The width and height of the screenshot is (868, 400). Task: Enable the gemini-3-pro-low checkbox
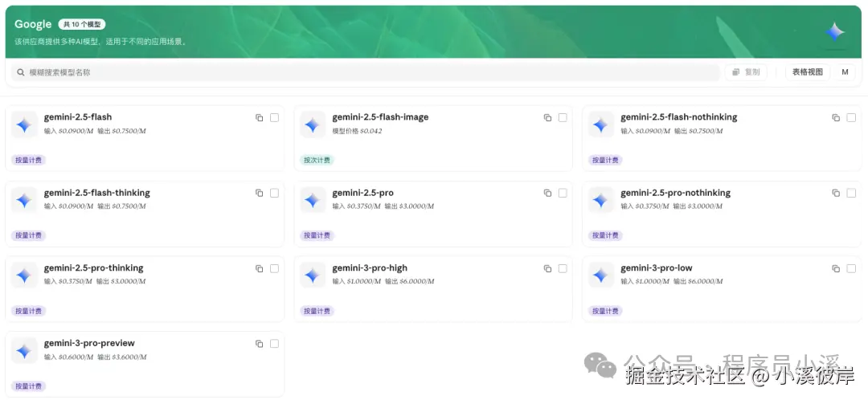(851, 269)
